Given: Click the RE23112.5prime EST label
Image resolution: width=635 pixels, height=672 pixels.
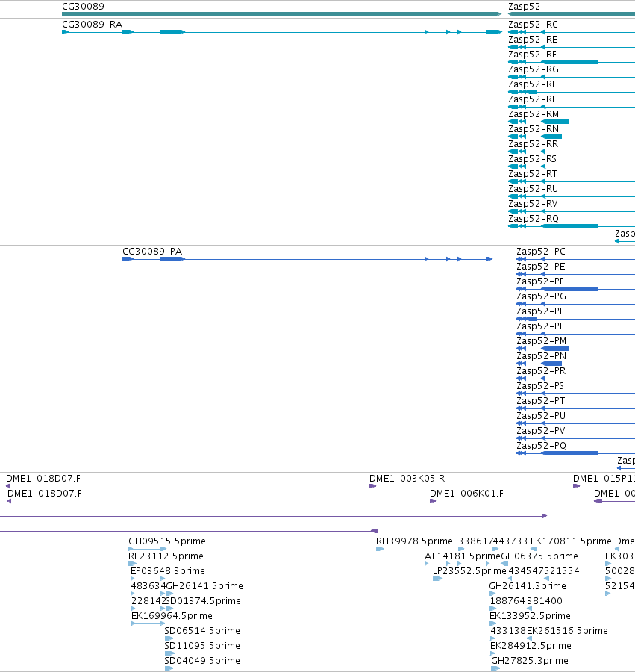Looking at the screenshot, I should 166,557.
